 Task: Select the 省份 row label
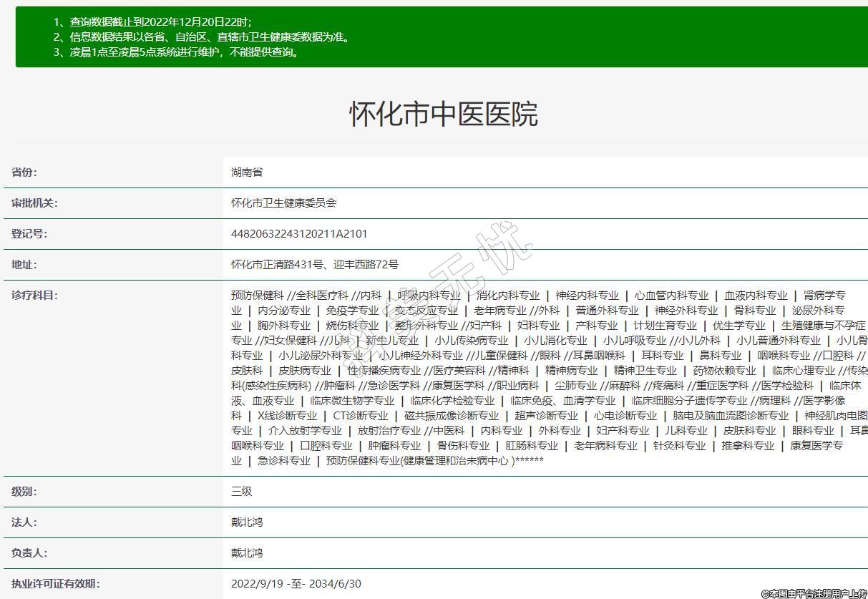[24, 172]
